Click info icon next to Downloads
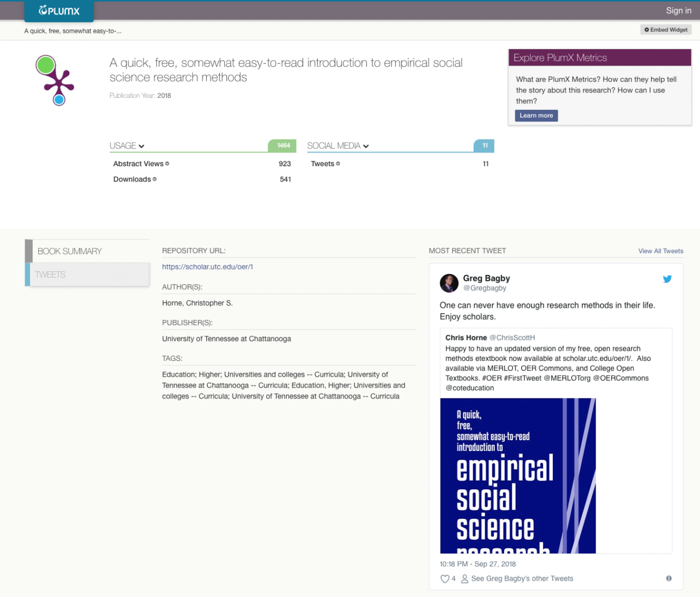700x597 pixels. point(155,179)
